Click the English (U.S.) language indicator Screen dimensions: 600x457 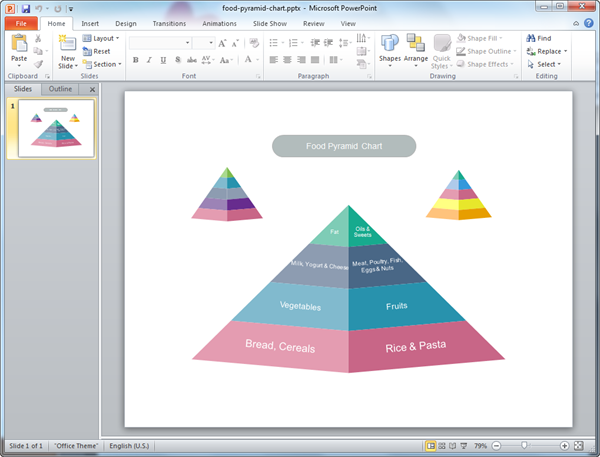click(129, 446)
